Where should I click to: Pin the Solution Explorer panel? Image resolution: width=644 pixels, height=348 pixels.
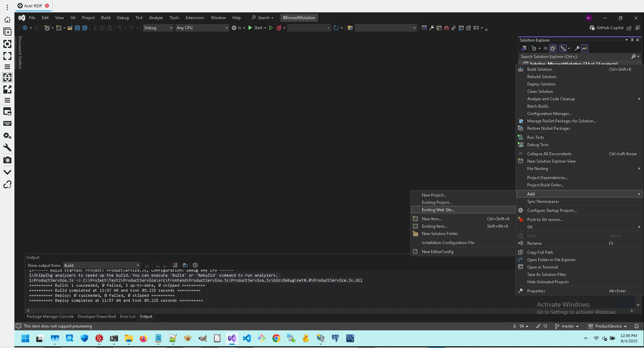click(x=632, y=40)
